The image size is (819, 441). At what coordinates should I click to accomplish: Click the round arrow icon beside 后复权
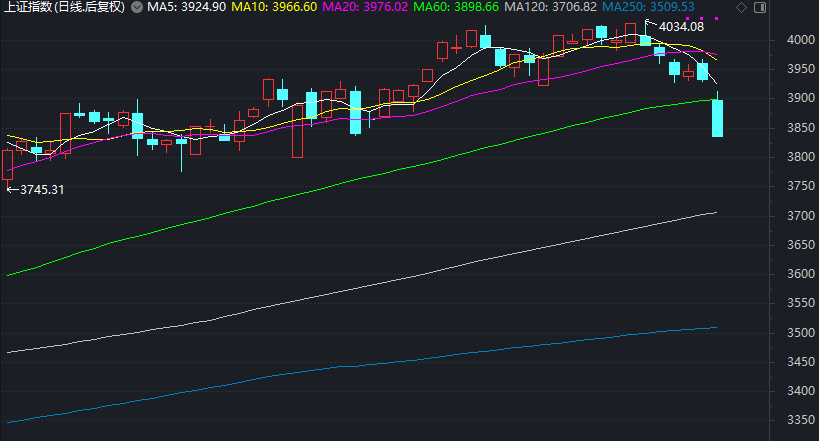(x=136, y=7)
